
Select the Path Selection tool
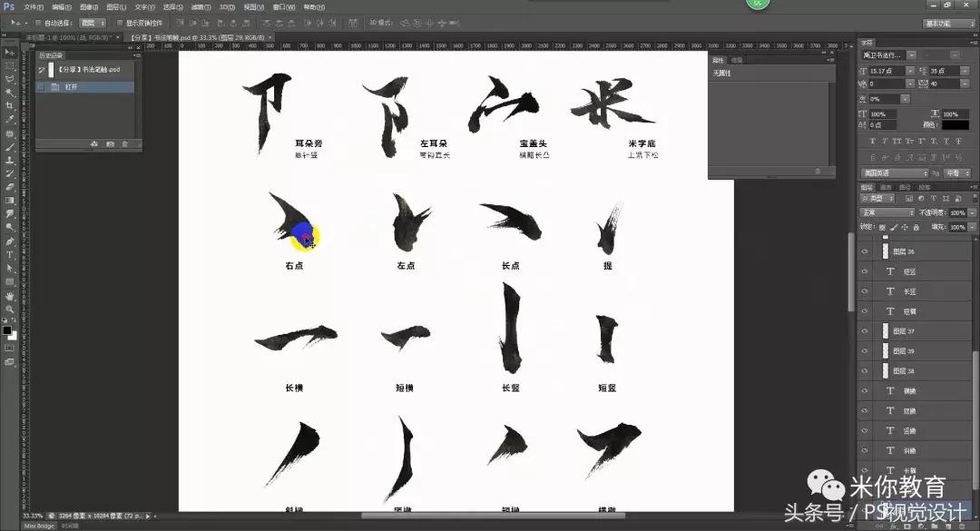tap(9, 268)
